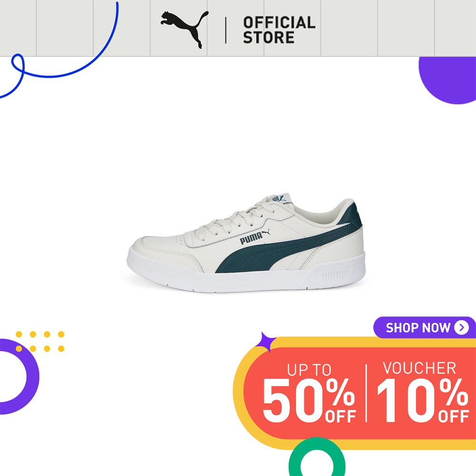Click the blue squiggle line decoration

click(59, 50)
